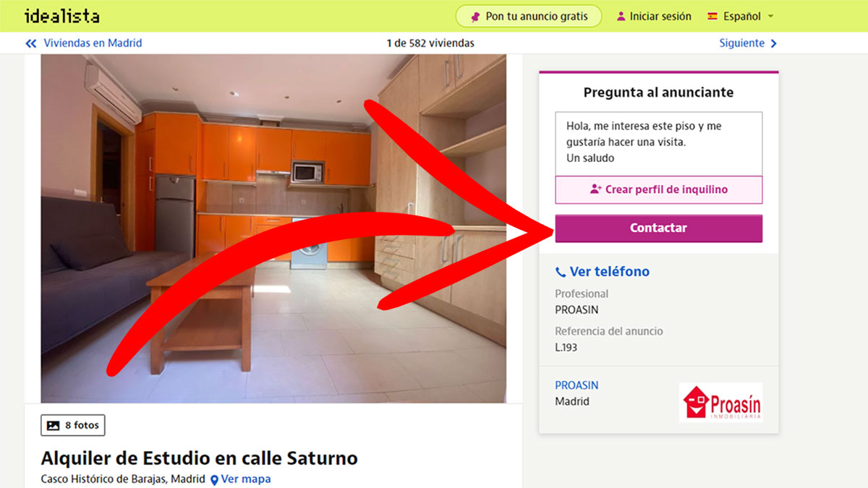
Task: Click the map pin icon by Ver mapa
Action: point(214,479)
